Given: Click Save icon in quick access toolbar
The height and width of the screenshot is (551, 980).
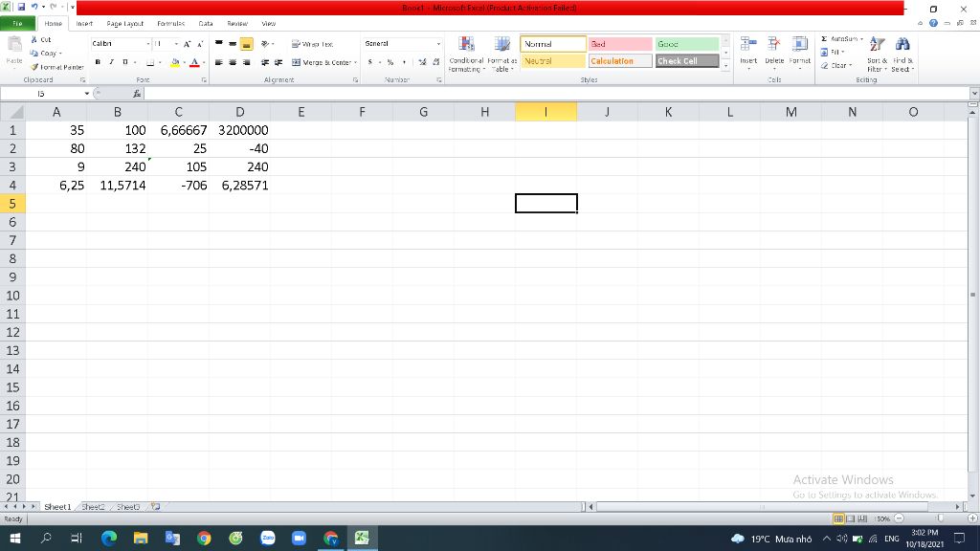Looking at the screenshot, I should point(21,7).
